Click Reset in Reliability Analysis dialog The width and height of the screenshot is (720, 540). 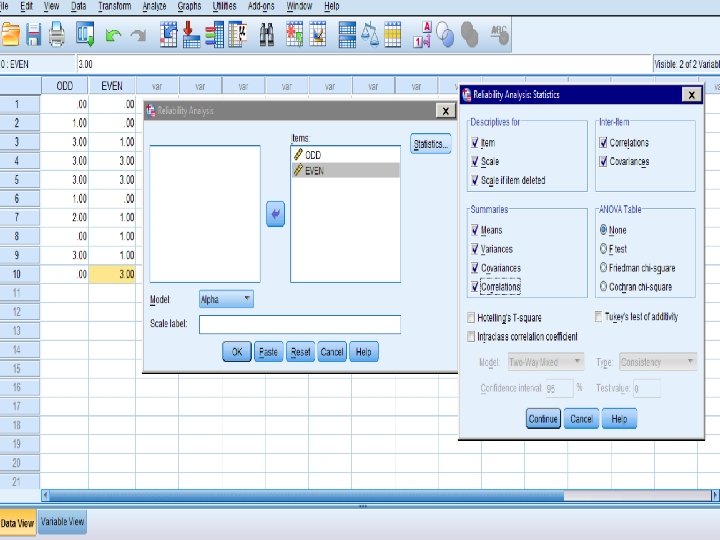click(300, 352)
